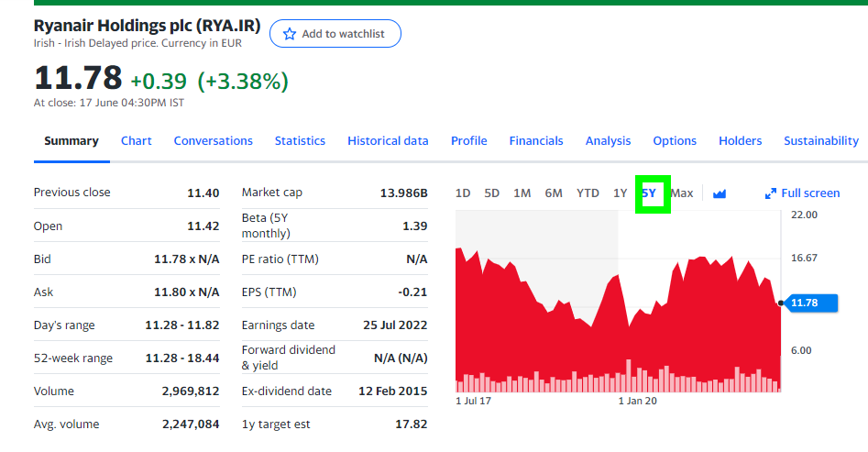This screenshot has height=452, width=868.
Task: Go to the Historical data tab
Action: [x=388, y=140]
